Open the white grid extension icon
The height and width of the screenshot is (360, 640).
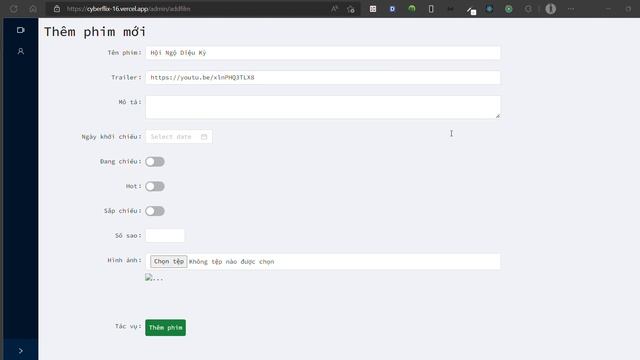coord(373,9)
